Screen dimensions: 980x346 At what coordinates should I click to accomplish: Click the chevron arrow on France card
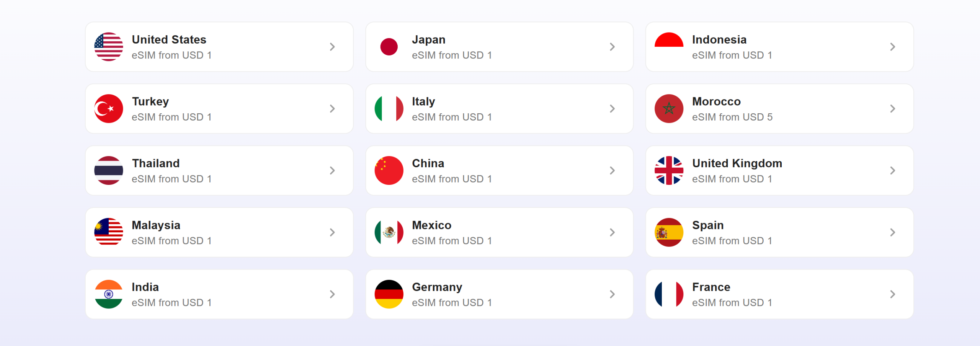pos(892,294)
